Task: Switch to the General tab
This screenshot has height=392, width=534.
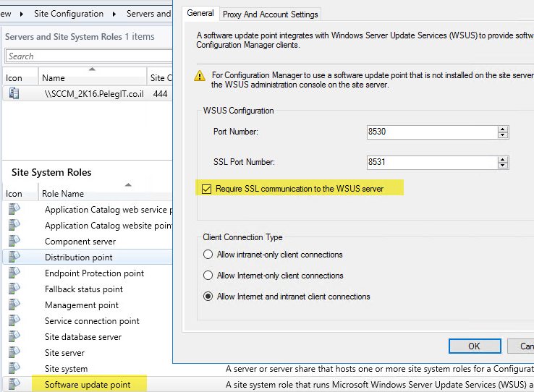Action: (200, 13)
